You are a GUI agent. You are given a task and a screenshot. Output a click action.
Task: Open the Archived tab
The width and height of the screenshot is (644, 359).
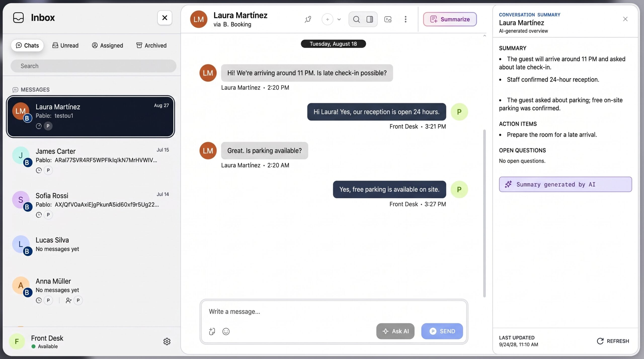(151, 45)
